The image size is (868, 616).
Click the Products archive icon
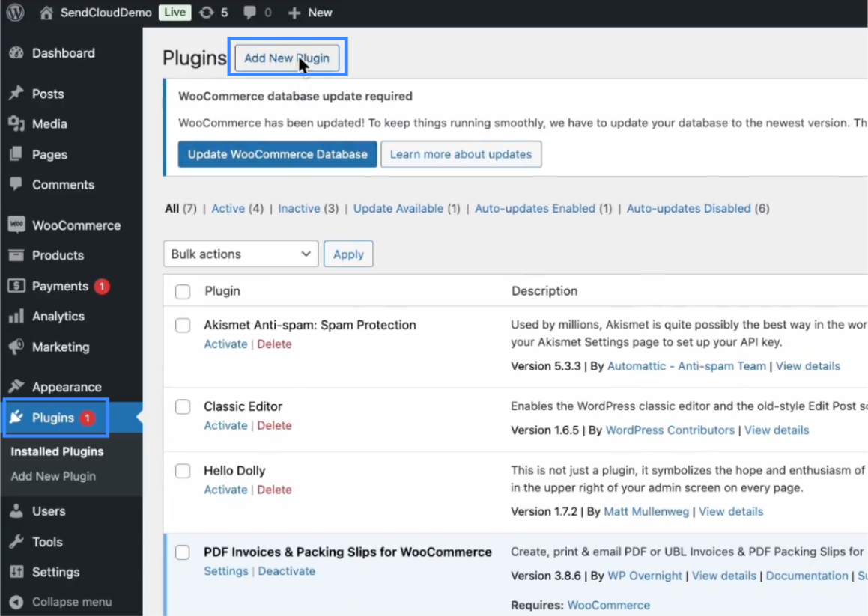point(16,255)
